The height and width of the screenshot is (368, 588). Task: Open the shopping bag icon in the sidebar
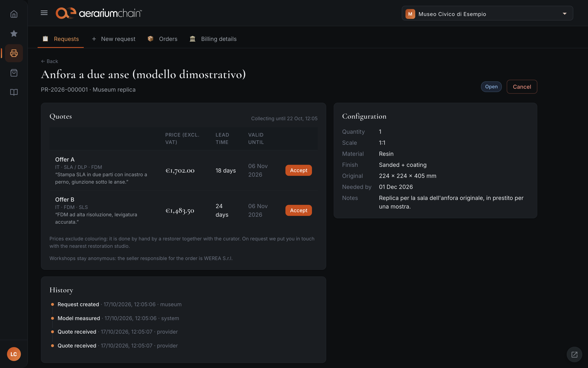click(14, 73)
